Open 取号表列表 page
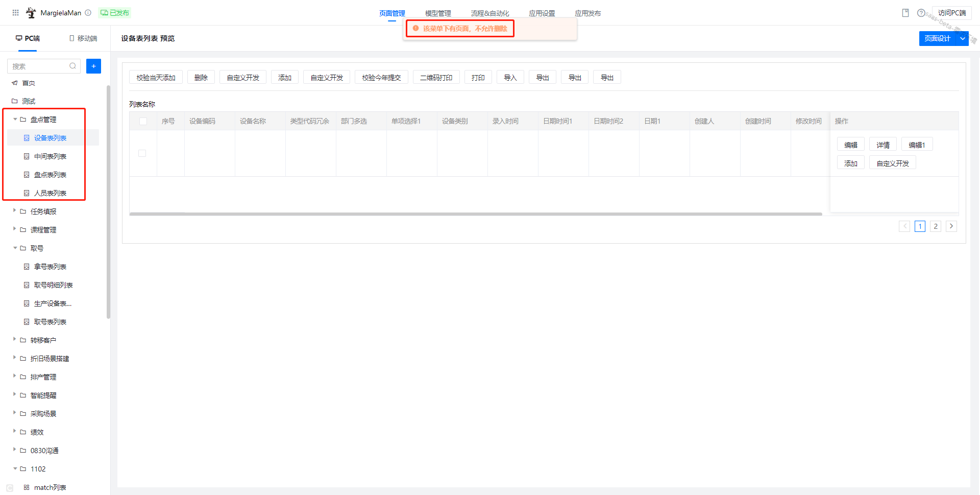980x495 pixels. (x=50, y=322)
